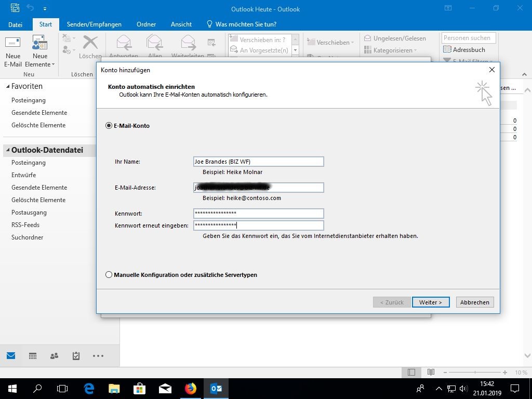
Task: Open the Kategorisieren dropdown
Action: pos(391,50)
